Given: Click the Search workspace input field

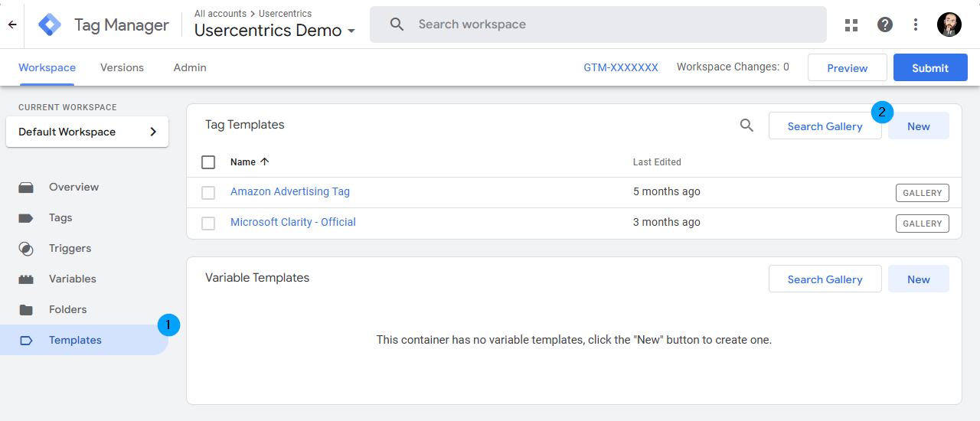Looking at the screenshot, I should (x=598, y=24).
